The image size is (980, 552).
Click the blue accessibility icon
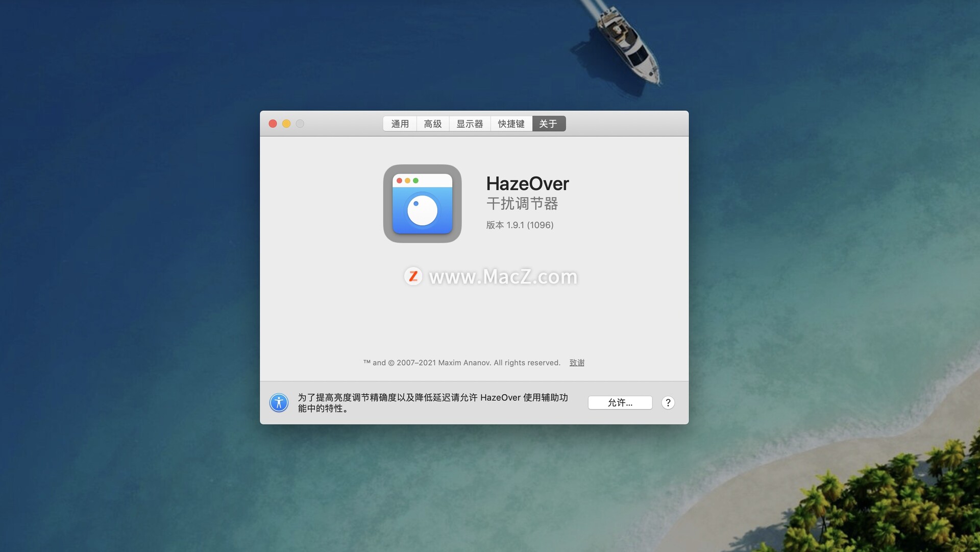pyautogui.click(x=279, y=403)
